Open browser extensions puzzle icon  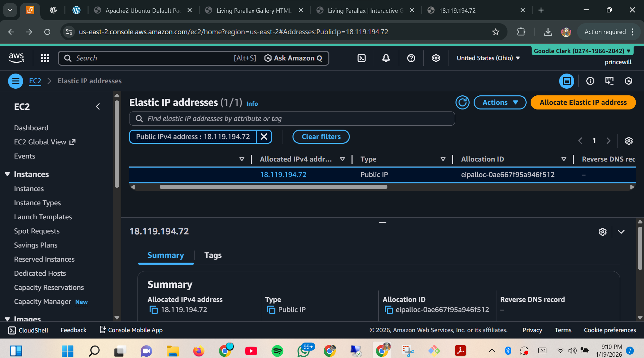tap(521, 32)
